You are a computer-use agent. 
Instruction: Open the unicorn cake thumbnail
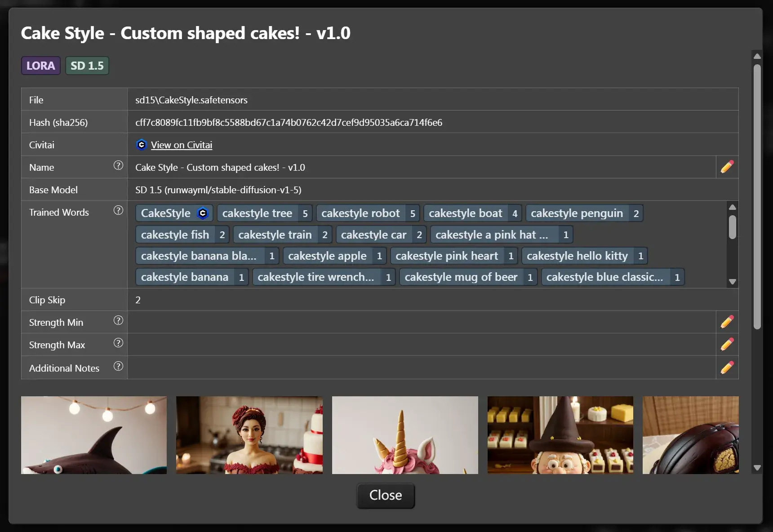405,435
